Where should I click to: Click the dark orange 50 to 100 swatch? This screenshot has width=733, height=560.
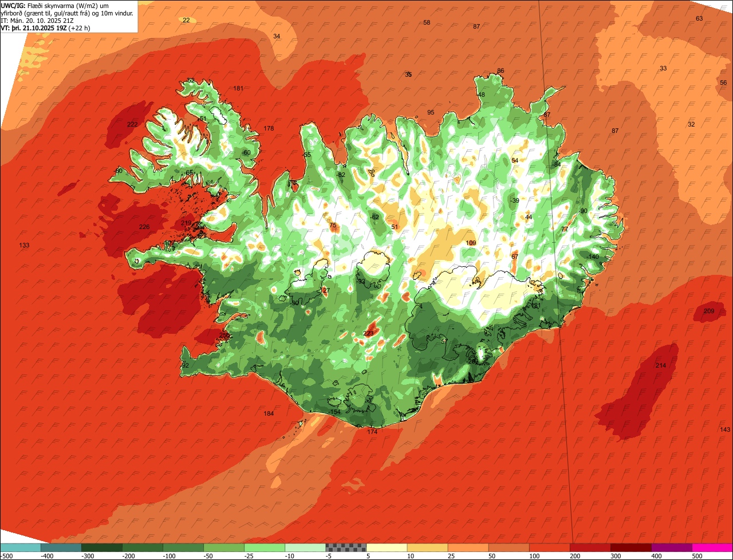508,547
